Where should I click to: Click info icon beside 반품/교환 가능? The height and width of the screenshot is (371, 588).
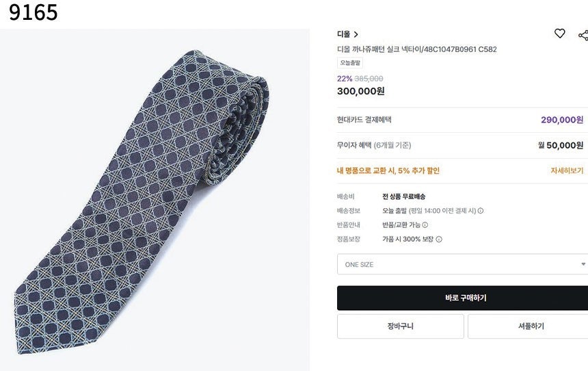point(425,225)
